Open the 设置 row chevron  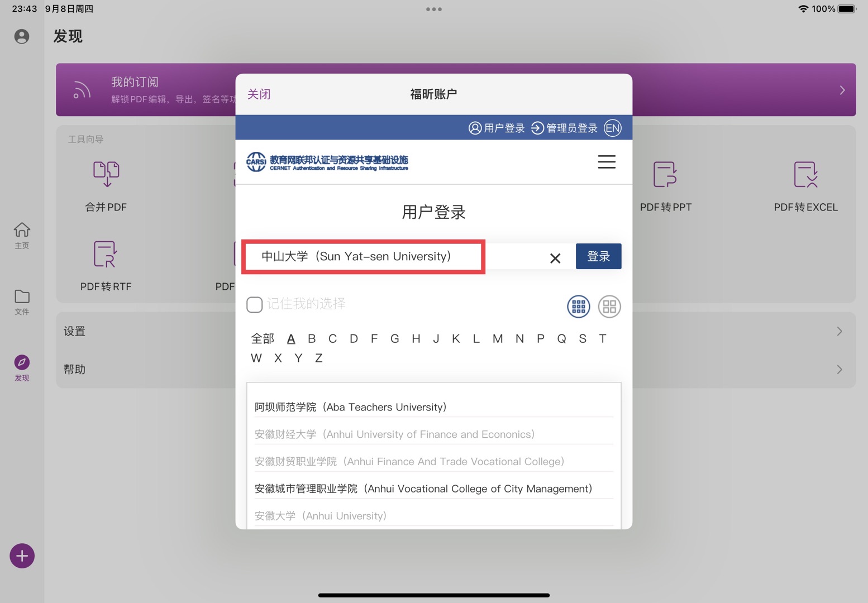pyautogui.click(x=840, y=331)
